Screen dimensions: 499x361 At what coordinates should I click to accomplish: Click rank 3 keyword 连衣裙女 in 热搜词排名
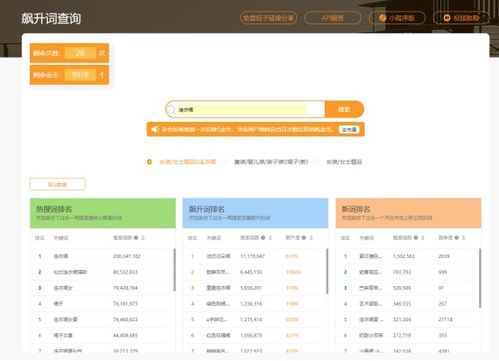63,288
